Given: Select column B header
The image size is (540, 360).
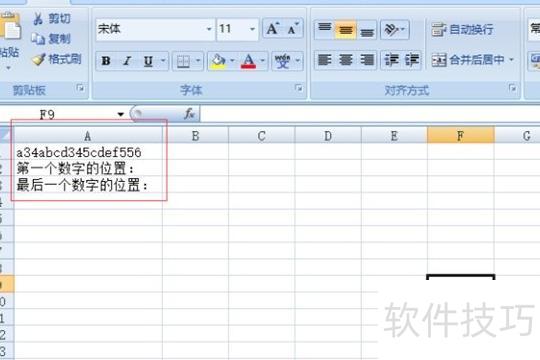Looking at the screenshot, I should coord(195,136).
